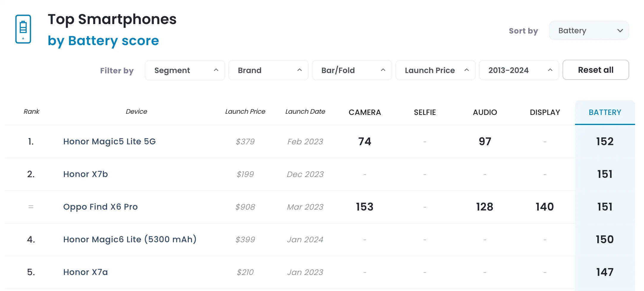644x291 pixels.
Task: Expand the Brand filter
Action: click(x=268, y=70)
